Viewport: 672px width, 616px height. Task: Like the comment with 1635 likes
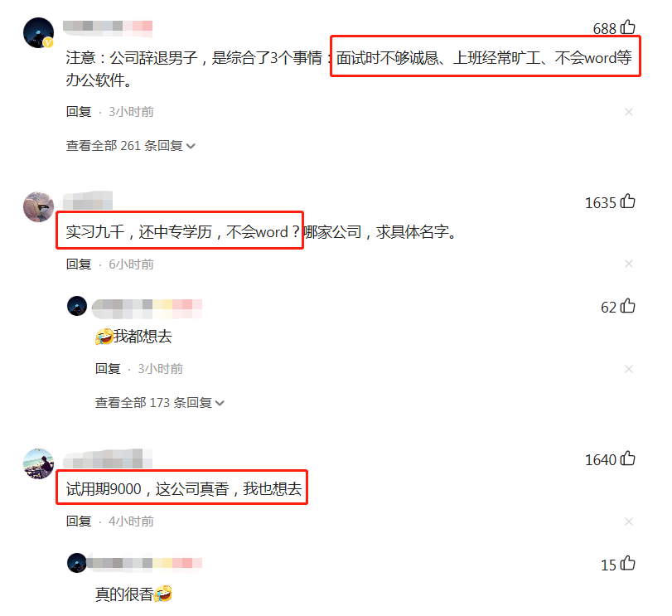[x=628, y=201]
